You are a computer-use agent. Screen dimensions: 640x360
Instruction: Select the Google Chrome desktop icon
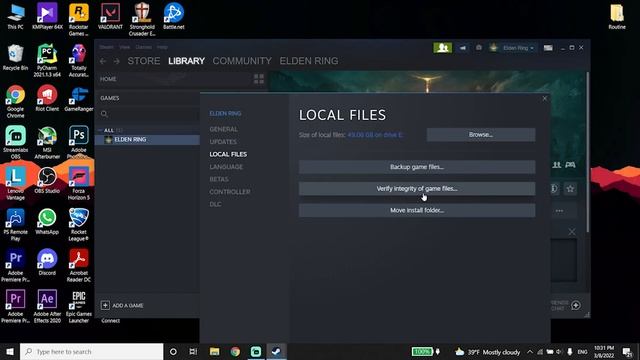(15, 102)
